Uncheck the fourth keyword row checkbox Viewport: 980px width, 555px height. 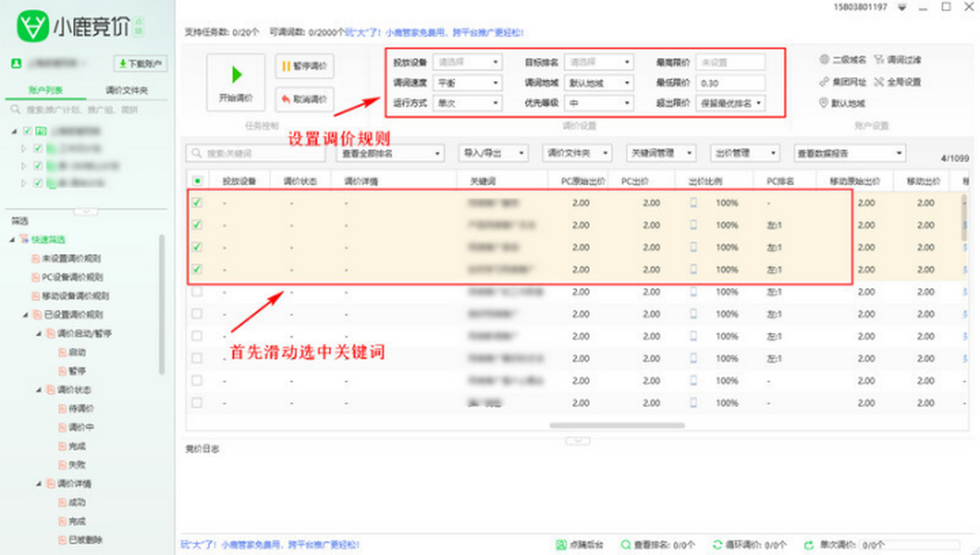197,269
